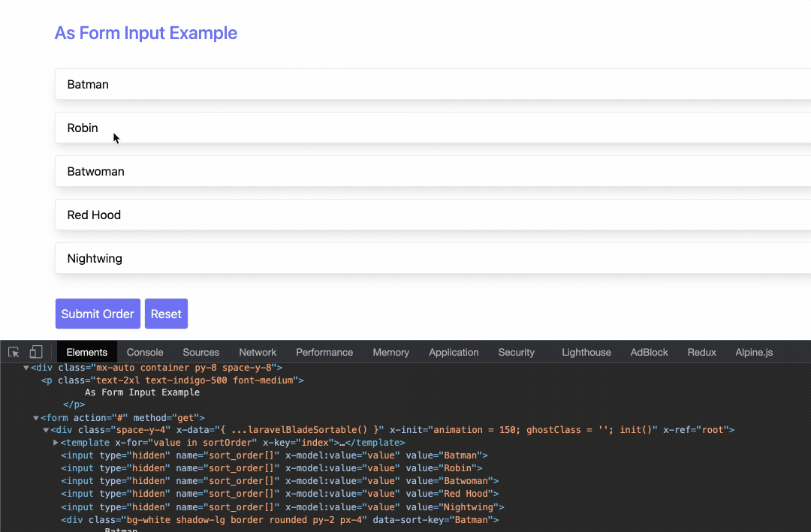
Task: Select the hidden input with value Batwoman
Action: (280, 481)
